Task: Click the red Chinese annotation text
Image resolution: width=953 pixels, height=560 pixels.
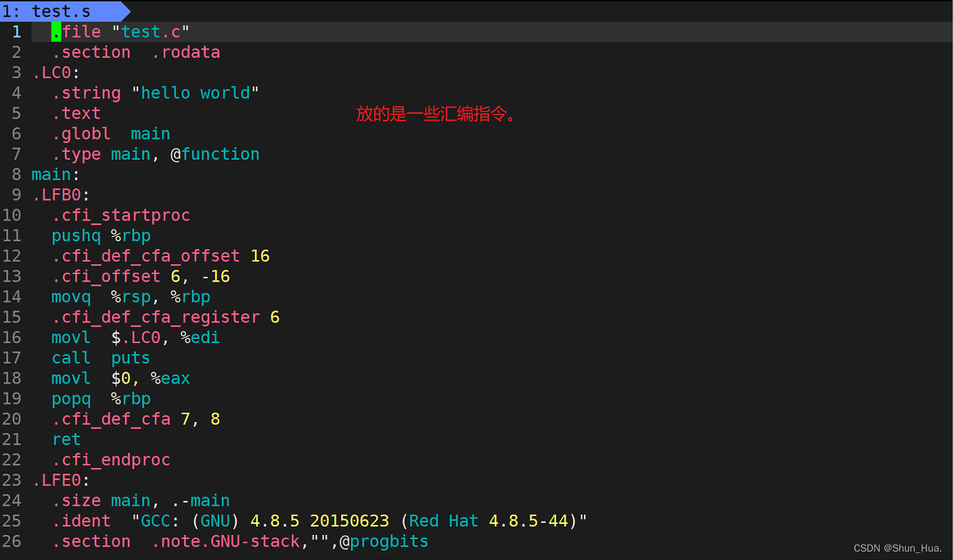Action: [x=437, y=114]
